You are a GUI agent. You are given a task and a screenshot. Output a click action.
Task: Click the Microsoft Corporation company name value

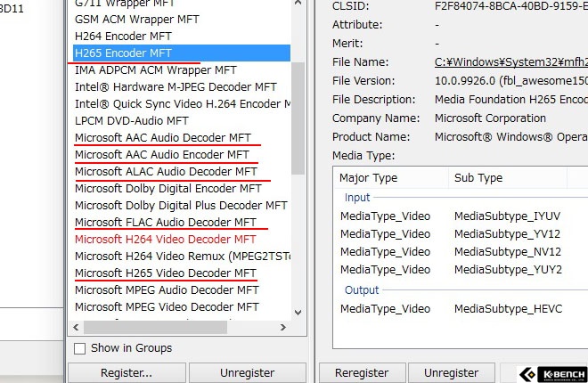pos(490,118)
